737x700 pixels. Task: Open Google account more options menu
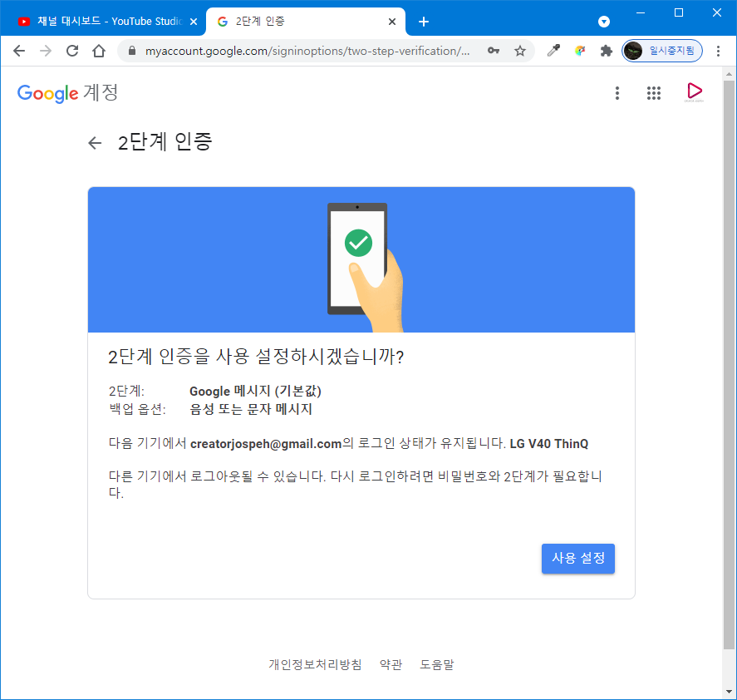coord(617,93)
